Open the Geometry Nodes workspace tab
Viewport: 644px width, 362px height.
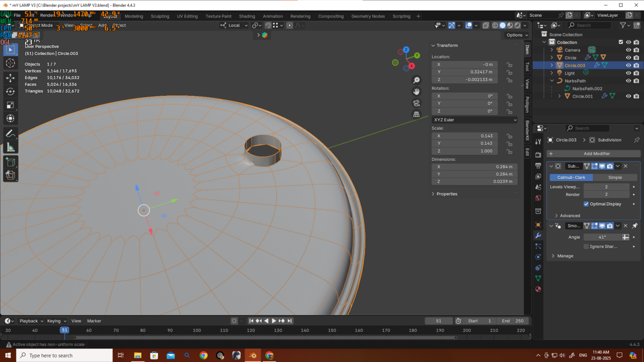368,16
